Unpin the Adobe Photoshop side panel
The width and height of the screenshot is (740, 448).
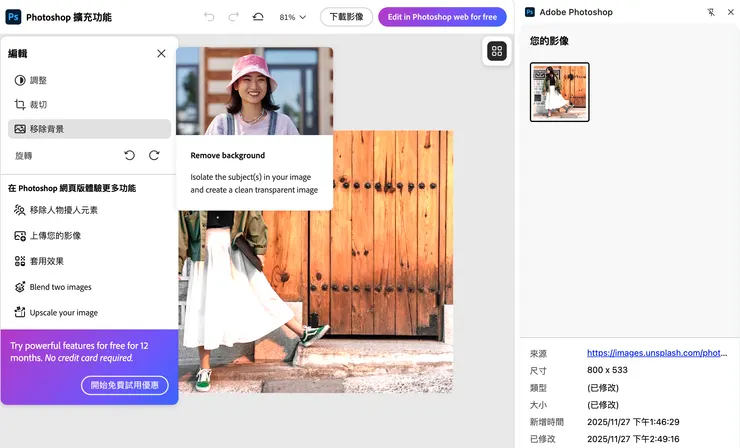point(711,12)
